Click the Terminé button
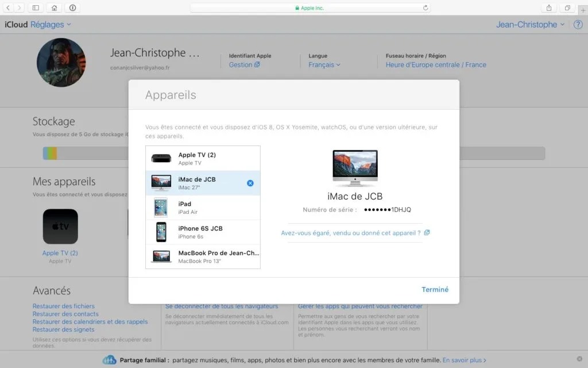This screenshot has width=588, height=368. coord(435,290)
